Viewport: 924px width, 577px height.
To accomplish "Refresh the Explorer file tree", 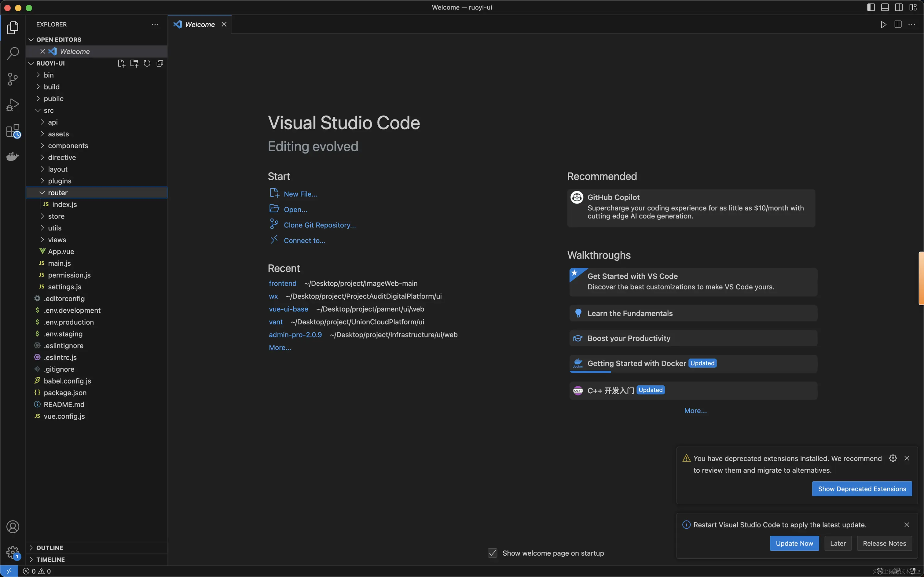I will [x=147, y=63].
